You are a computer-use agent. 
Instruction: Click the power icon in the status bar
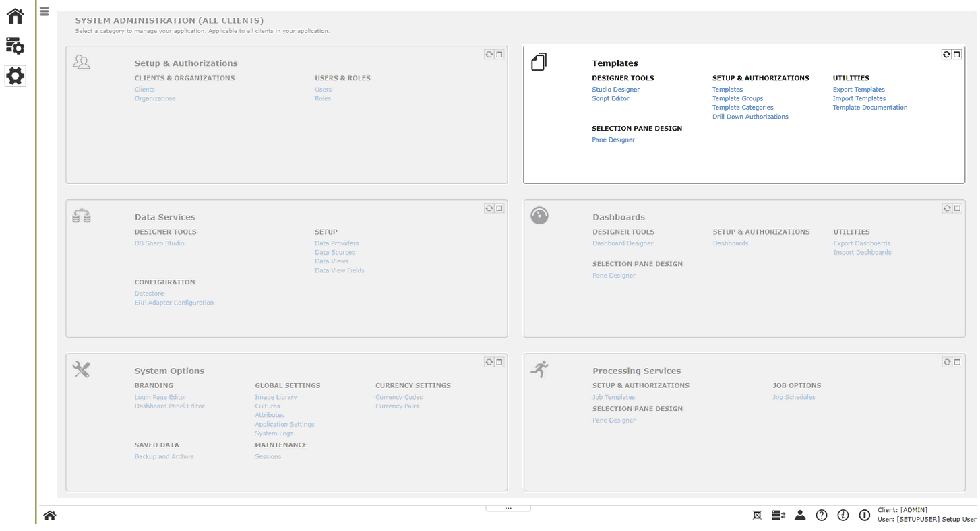[x=865, y=516]
